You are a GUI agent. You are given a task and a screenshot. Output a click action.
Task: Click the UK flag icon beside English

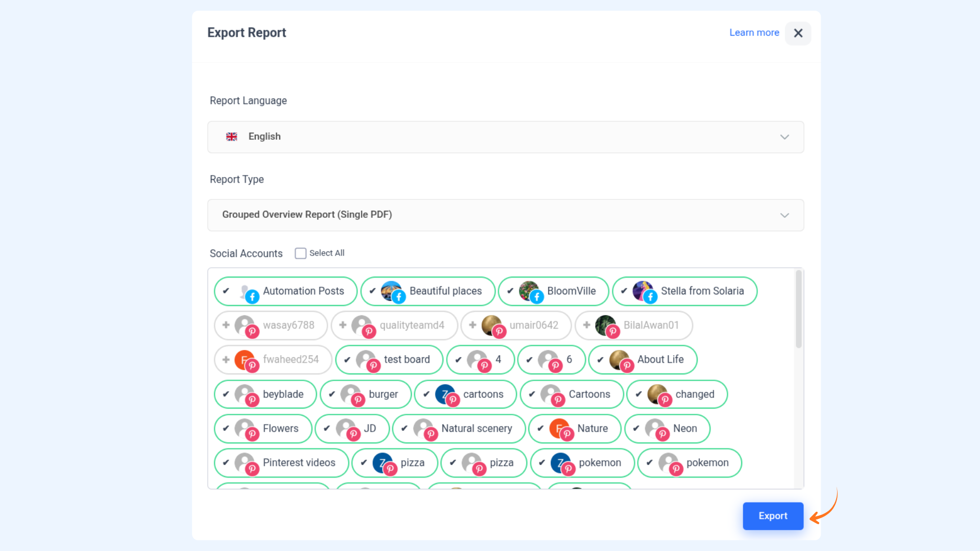(x=232, y=137)
